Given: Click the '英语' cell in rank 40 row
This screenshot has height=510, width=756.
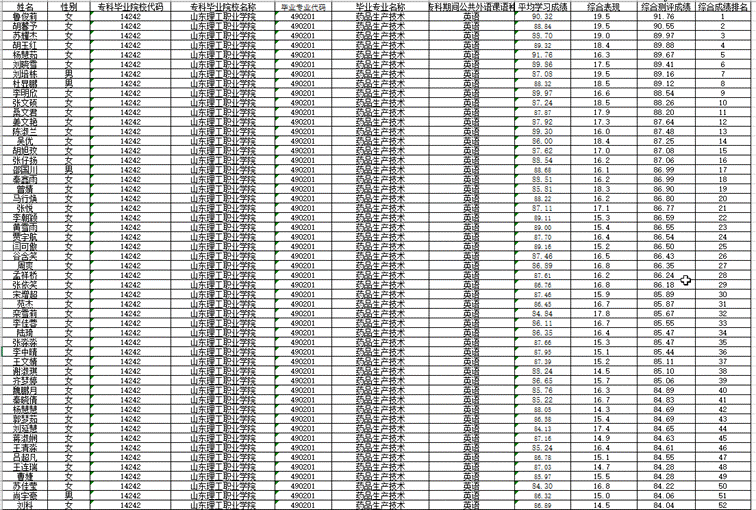Looking at the screenshot, I should tap(472, 390).
